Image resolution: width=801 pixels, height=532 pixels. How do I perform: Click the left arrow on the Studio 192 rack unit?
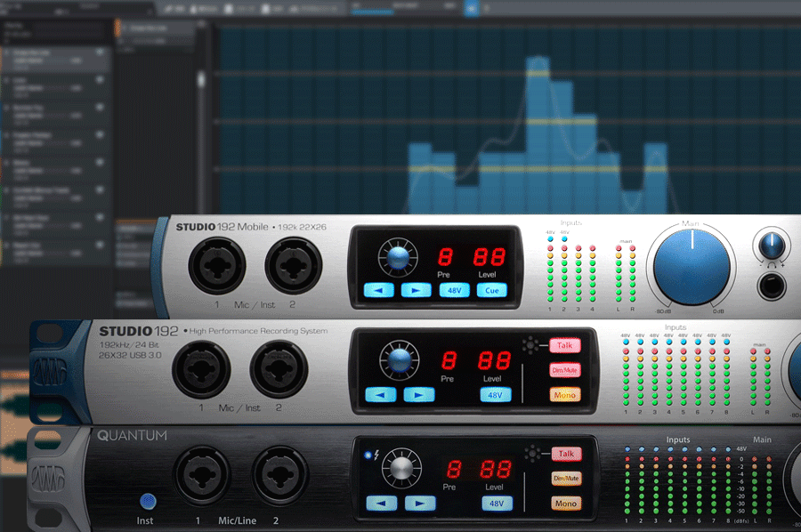(x=381, y=394)
